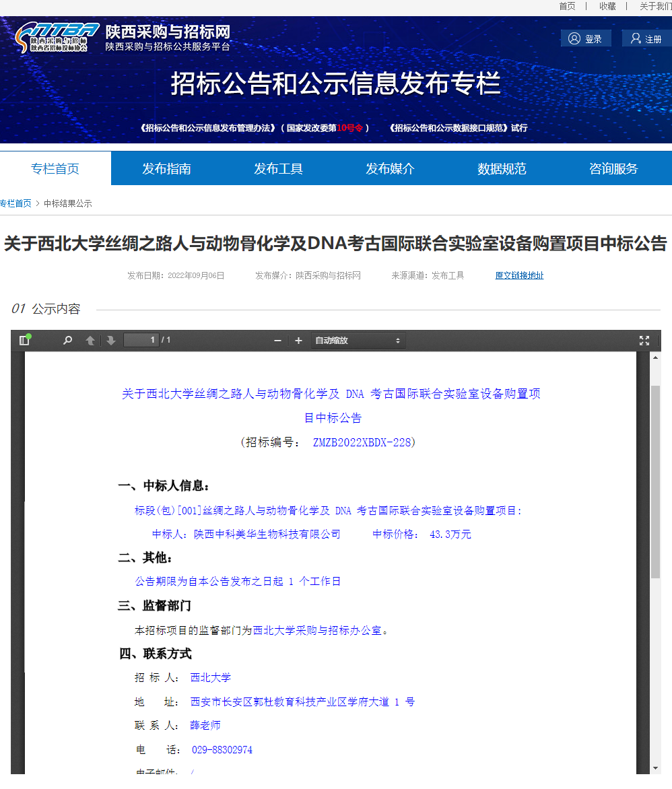Toggle the PDF viewer sidebar

click(x=25, y=341)
